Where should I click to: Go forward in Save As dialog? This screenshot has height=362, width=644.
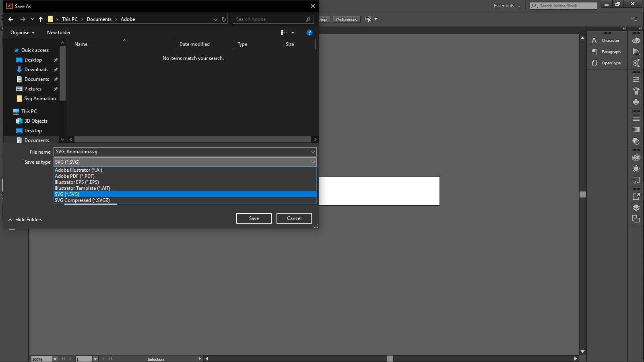(x=23, y=19)
